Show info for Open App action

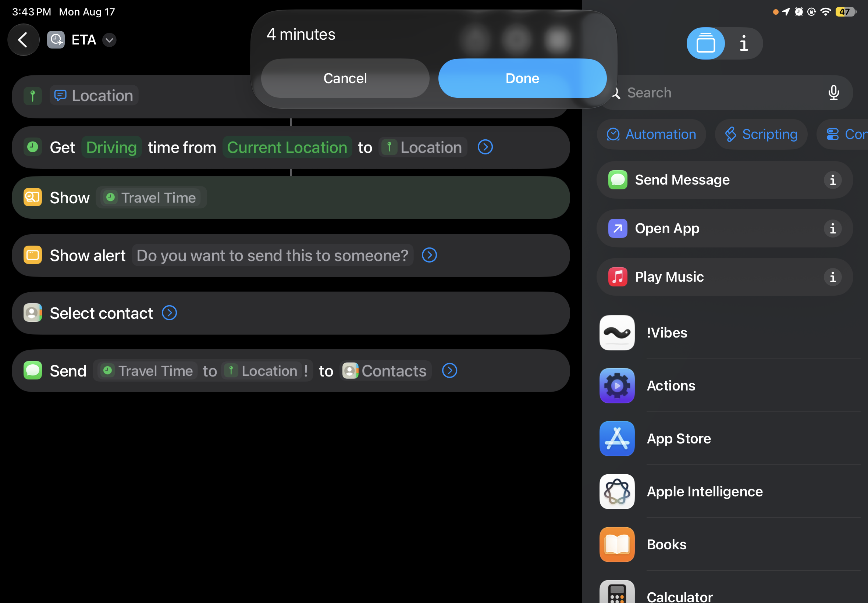832,229
